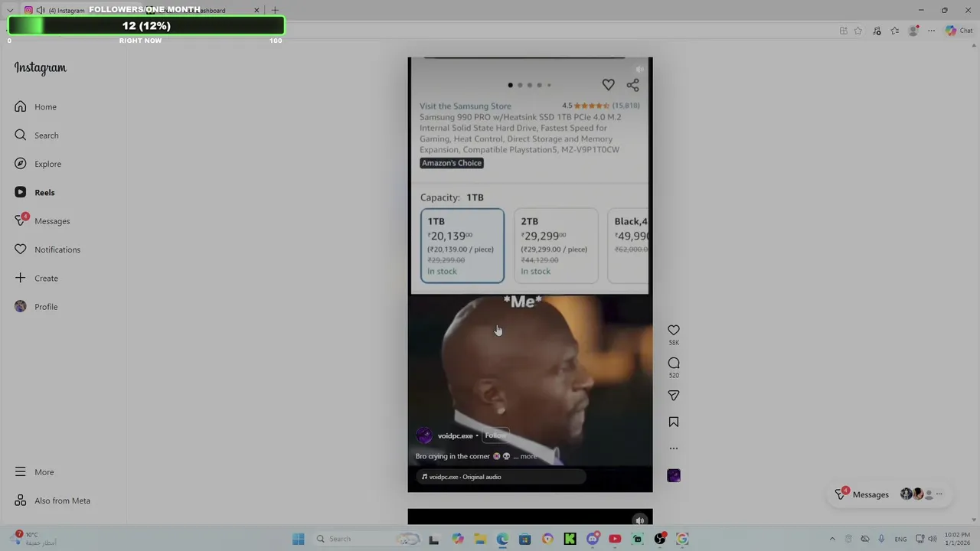The height and width of the screenshot is (551, 980).
Task: Open the reel audio thumbnail
Action: tap(674, 476)
